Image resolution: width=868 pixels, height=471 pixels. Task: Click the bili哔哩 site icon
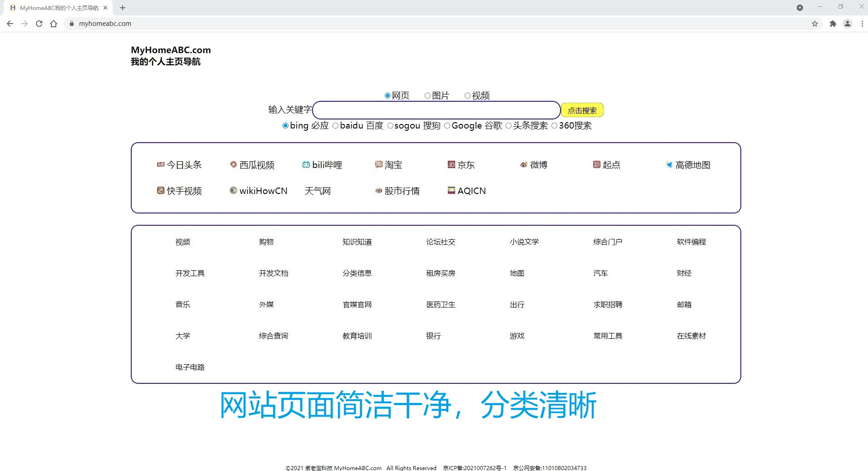[306, 165]
